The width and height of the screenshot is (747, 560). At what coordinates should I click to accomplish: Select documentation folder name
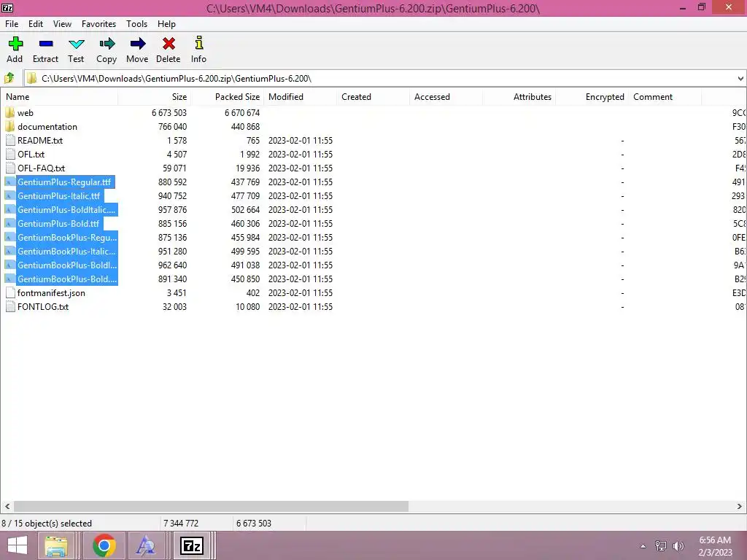tap(47, 127)
